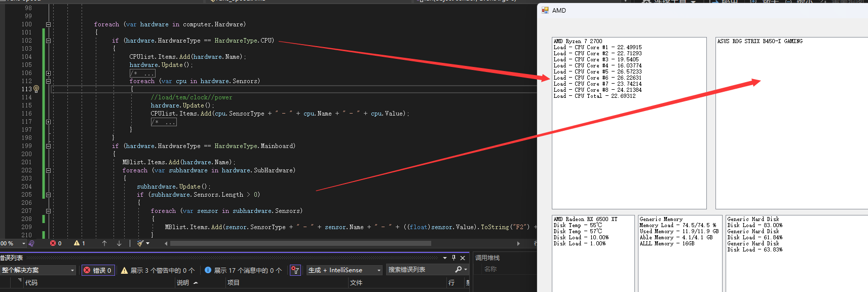The image size is (868, 292).
Task: Click the editor horizontal scrollbar thumb
Action: tap(300, 243)
